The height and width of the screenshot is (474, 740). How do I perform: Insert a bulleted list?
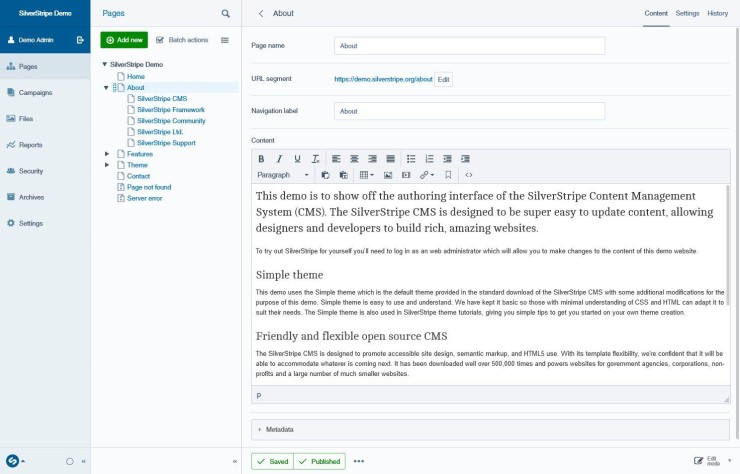pyautogui.click(x=411, y=159)
